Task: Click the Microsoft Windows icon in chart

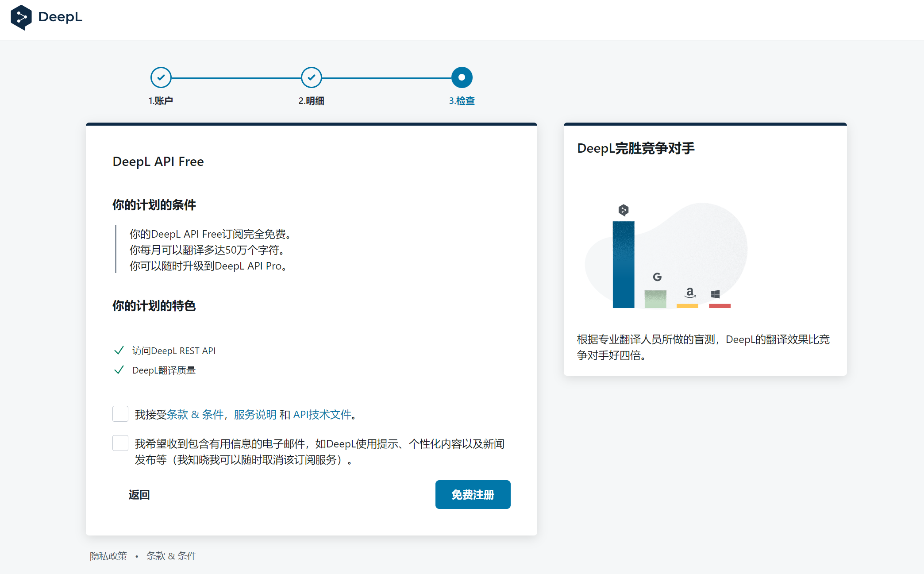Action: (715, 294)
